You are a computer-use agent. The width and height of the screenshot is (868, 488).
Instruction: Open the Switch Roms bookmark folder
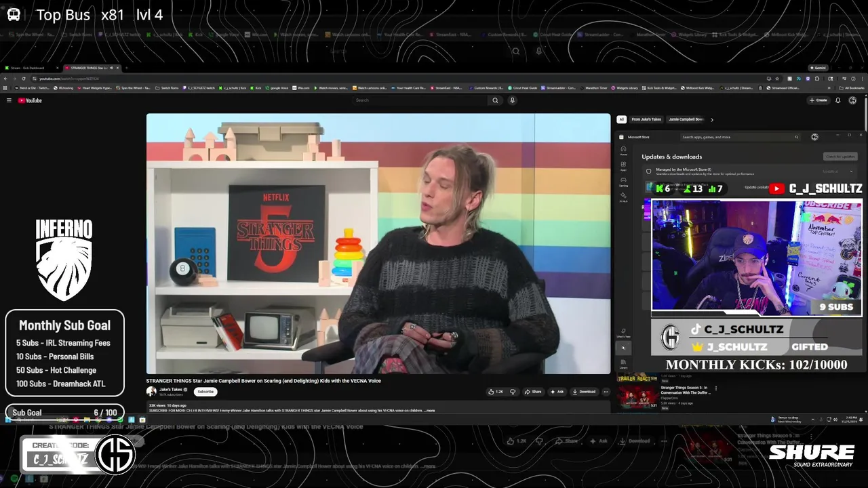click(167, 88)
